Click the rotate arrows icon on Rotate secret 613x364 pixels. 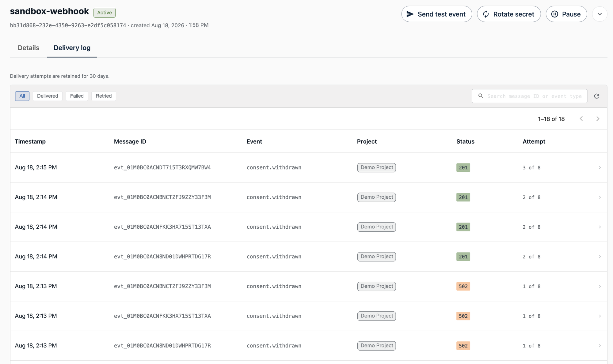(x=486, y=14)
